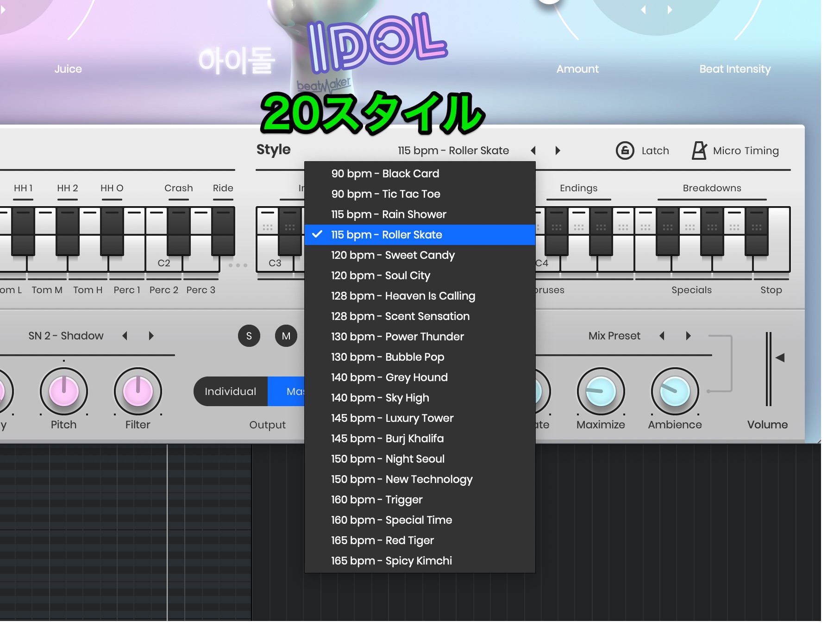The height and width of the screenshot is (640, 840).
Task: Solo the SN 2 - Shadow instrument
Action: tap(249, 336)
